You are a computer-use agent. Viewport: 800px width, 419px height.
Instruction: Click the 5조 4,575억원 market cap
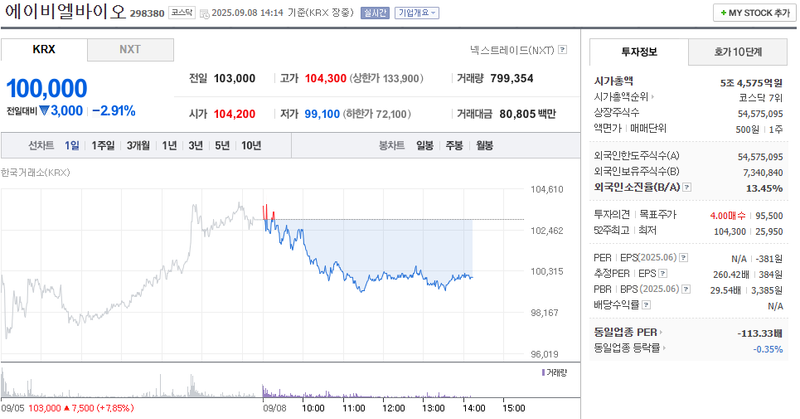[x=751, y=83]
